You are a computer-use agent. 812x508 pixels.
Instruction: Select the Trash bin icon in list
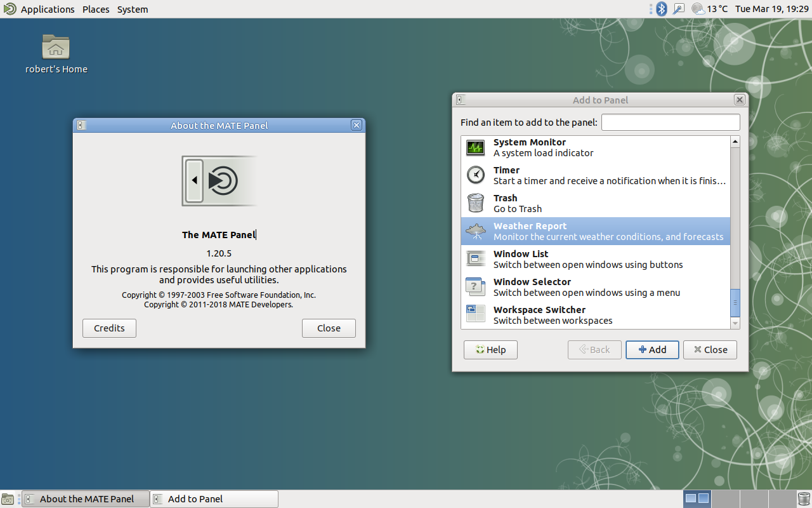475,203
